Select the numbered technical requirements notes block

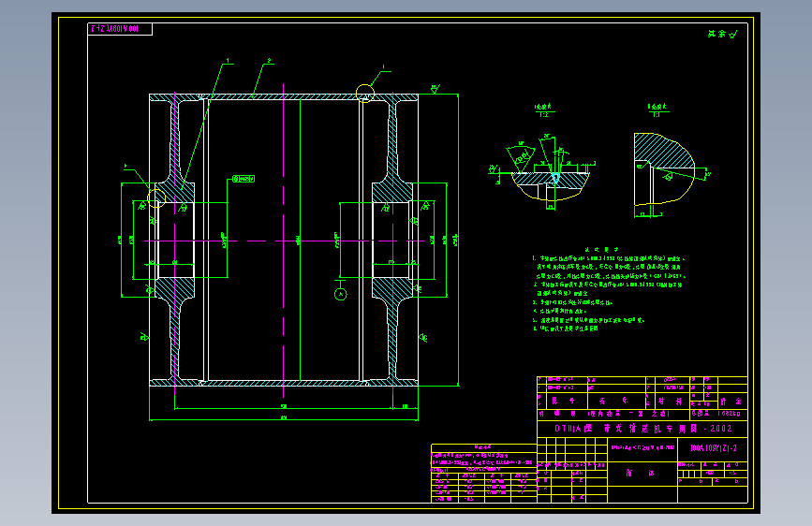tap(609, 289)
